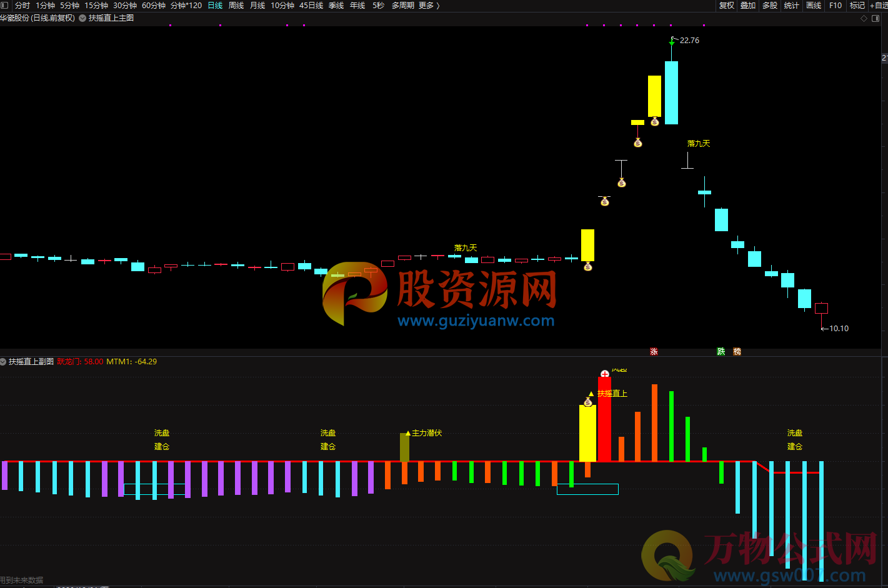This screenshot has width=888, height=588.
Task: Switch to 季线 quarterly chart
Action: coord(336,5)
